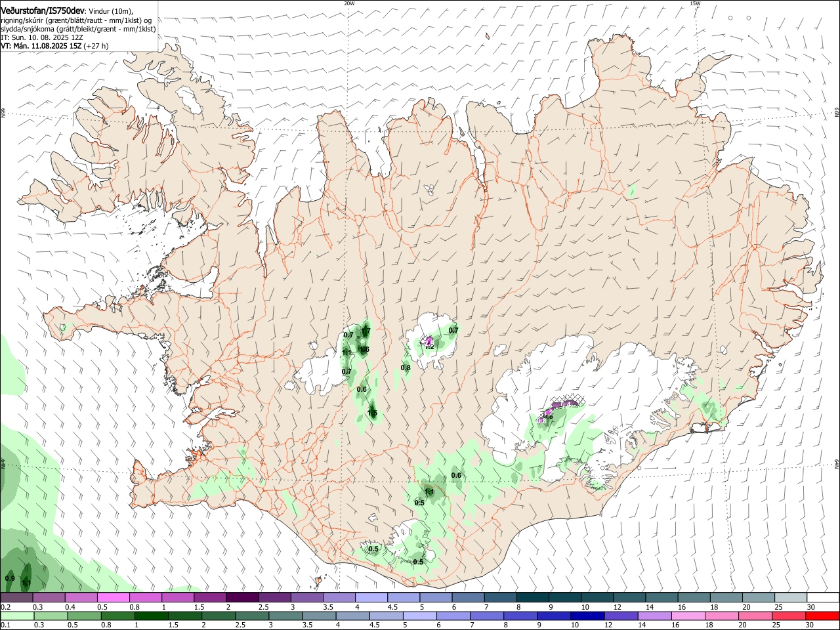Screen dimensions: 840x630
Task: Click the 'VT: Mán. 11.08.2025 15Z (+27 h)' line
Action: coord(54,46)
